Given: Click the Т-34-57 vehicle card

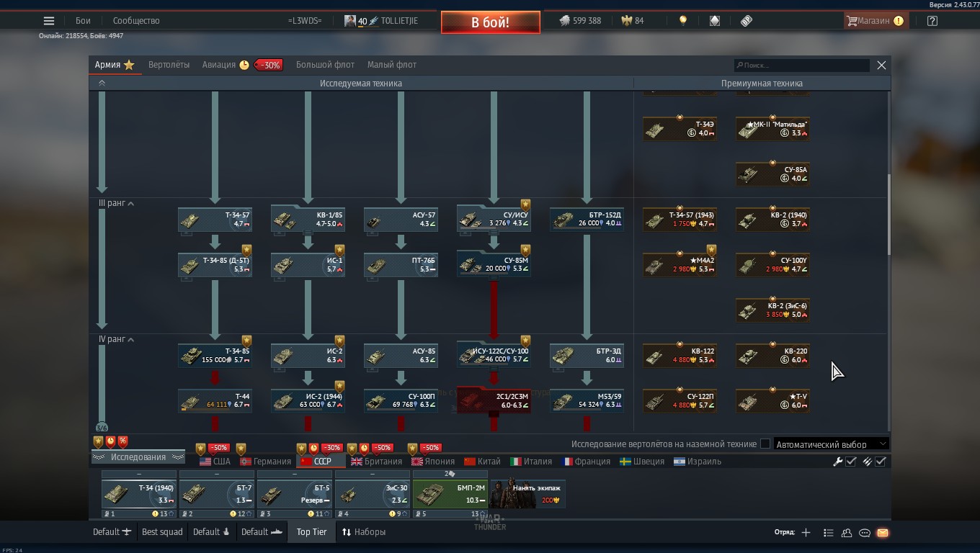Looking at the screenshot, I should pyautogui.click(x=215, y=220).
